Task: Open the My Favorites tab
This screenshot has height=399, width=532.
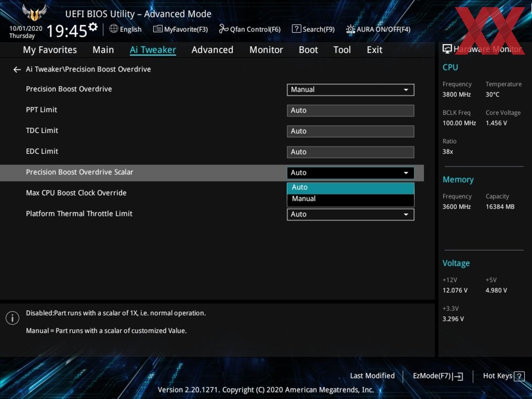Action: [50, 50]
